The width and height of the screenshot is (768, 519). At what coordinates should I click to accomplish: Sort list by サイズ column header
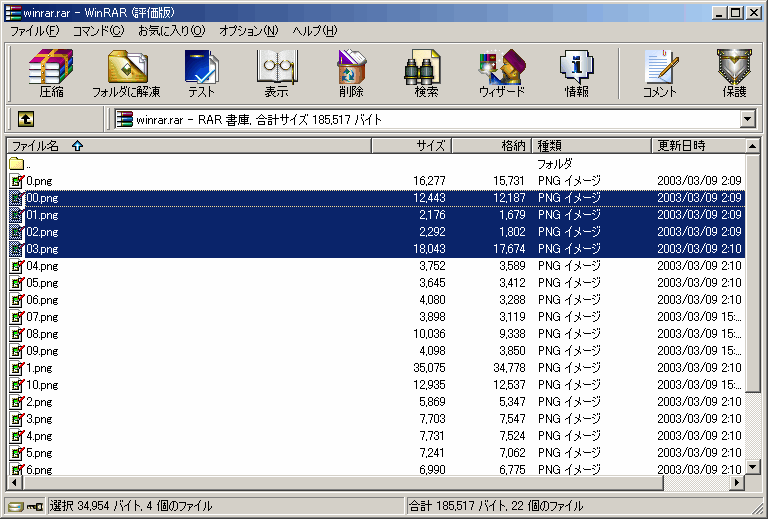411,146
